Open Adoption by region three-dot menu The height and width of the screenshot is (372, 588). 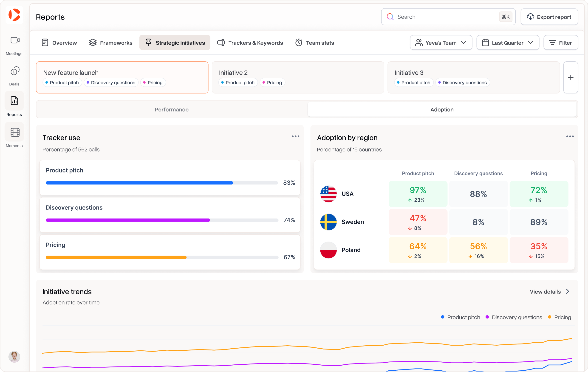click(x=570, y=136)
